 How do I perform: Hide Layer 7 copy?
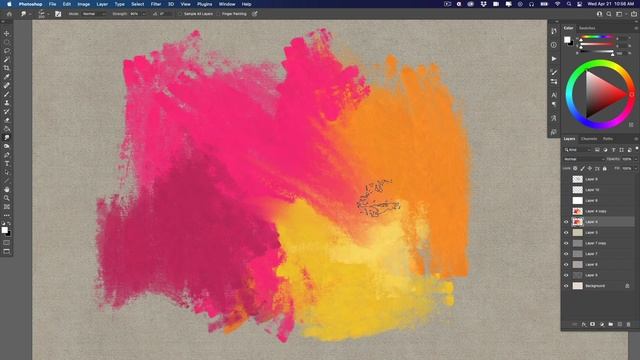566,243
